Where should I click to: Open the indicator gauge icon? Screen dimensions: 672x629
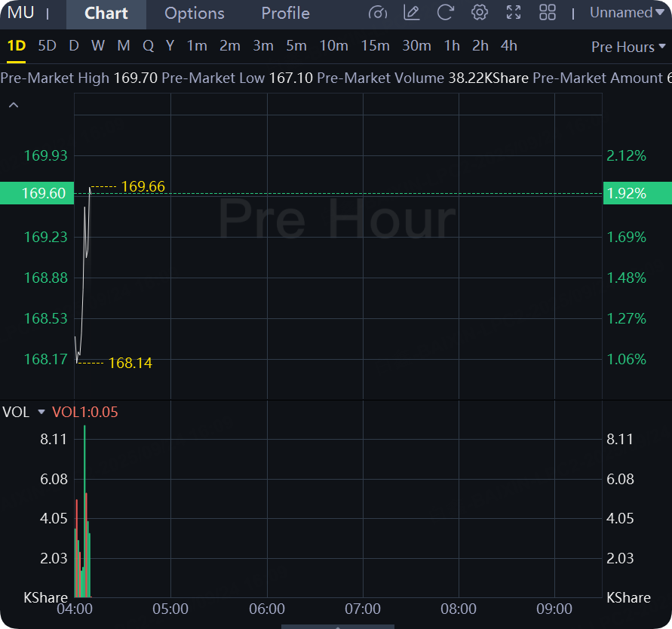[x=378, y=13]
